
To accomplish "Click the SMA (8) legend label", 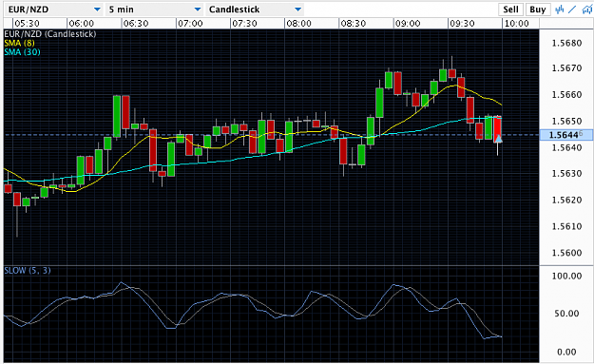I will [19, 43].
